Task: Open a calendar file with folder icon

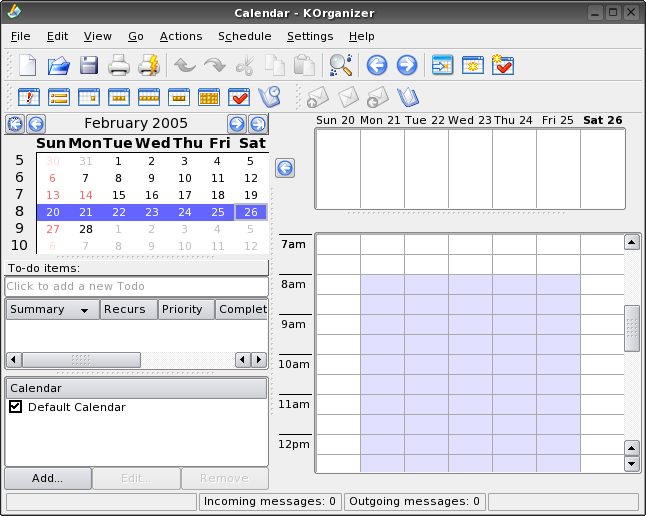Action: [x=59, y=65]
